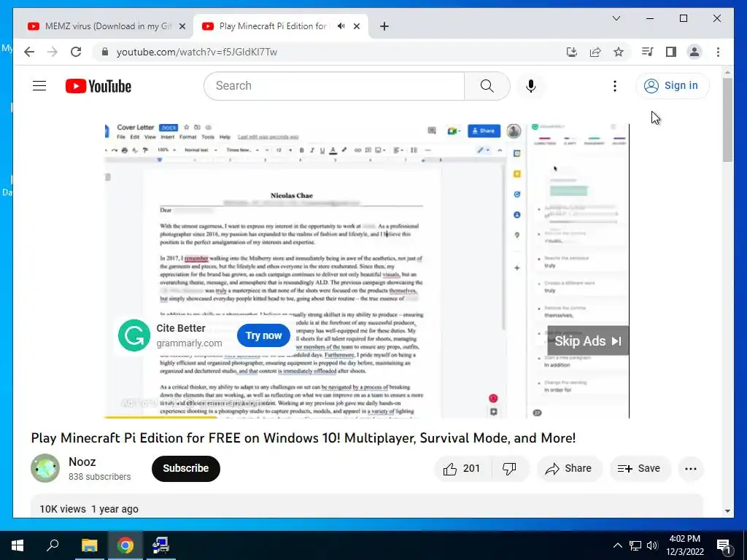Go forward in Chrome
This screenshot has height=560, width=747.
[x=53, y=52]
